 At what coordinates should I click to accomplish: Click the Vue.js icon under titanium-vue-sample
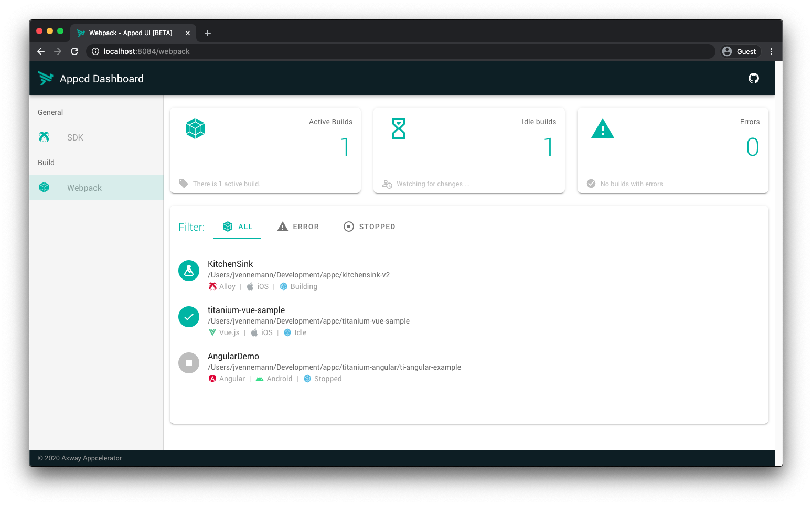point(212,332)
